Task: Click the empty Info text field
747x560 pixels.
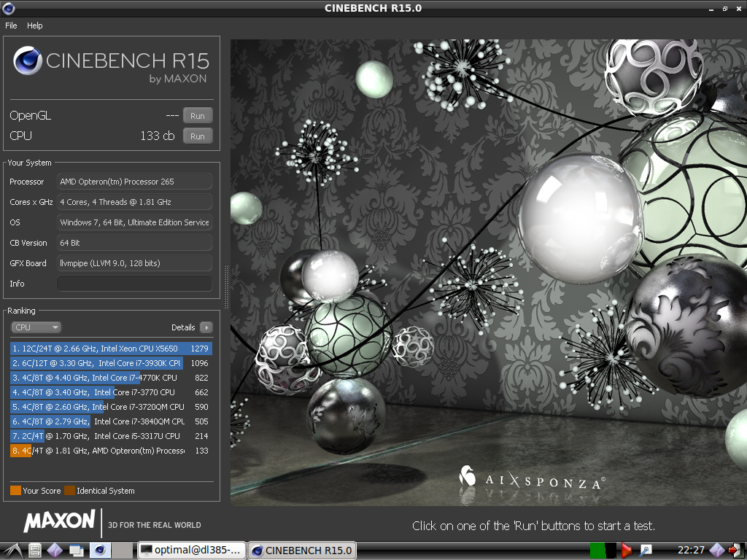Action: point(134,284)
